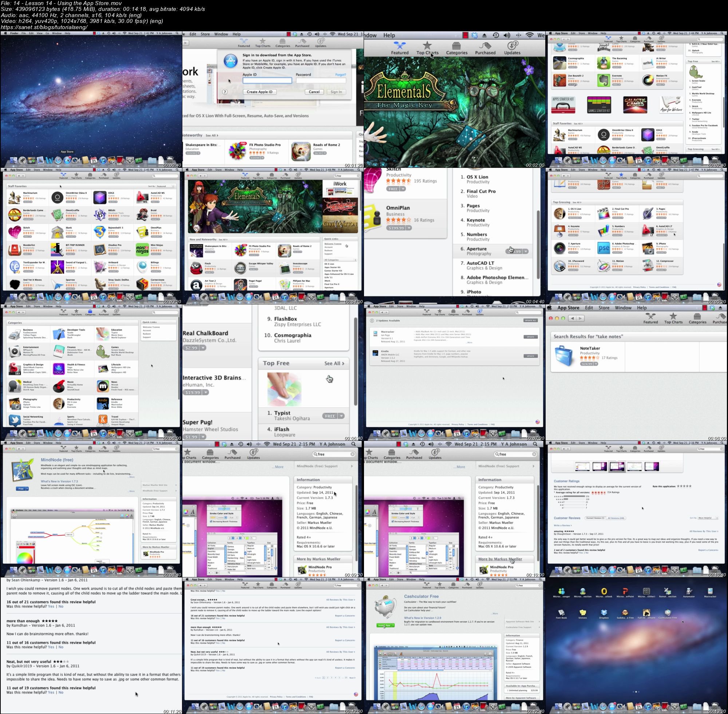728x714 pixels.
Task: Click scrollbar in the 00:06:40 Top Free frame
Action: pyautogui.click(x=356, y=362)
